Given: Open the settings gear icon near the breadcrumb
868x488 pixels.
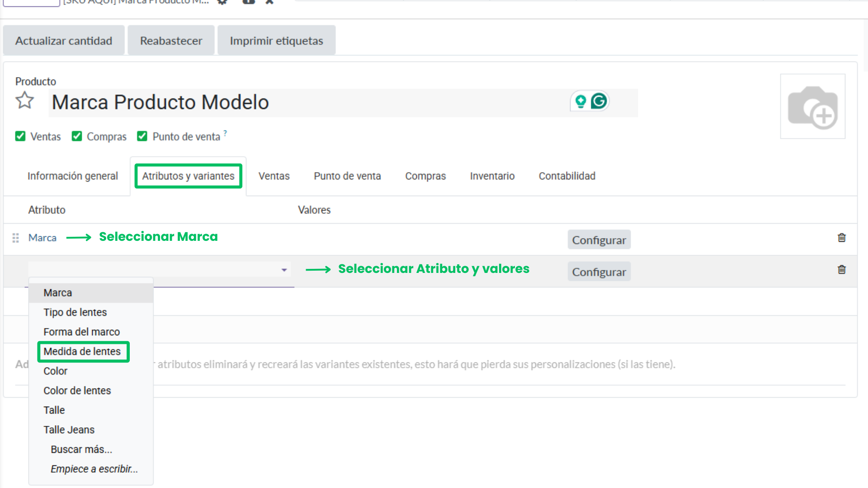Looking at the screenshot, I should (222, 2).
